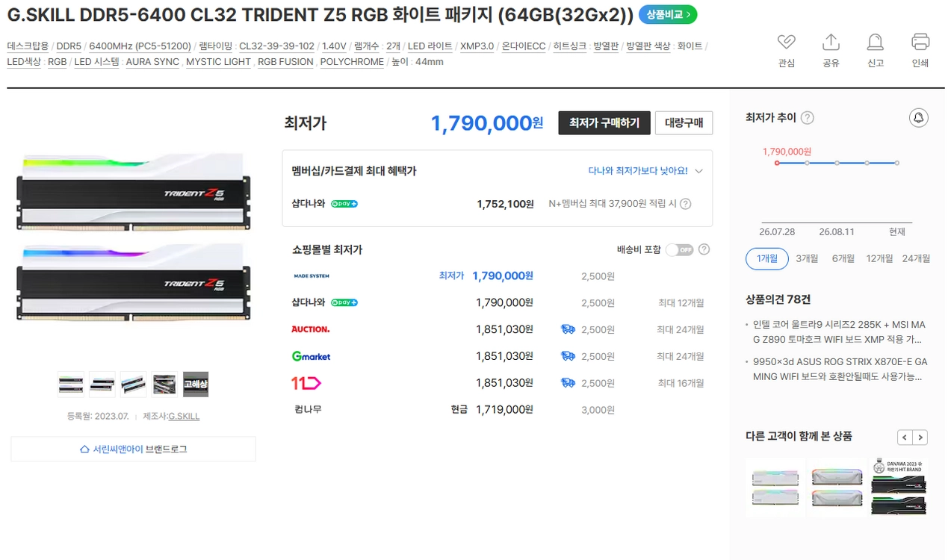Click the 관심 heart icon
Screen dimensions: 948x560
tap(786, 42)
